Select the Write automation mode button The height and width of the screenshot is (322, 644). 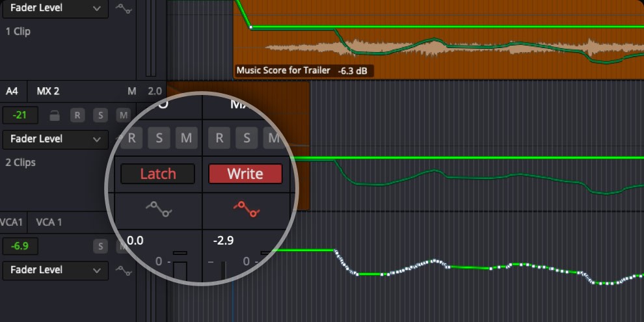click(x=245, y=174)
